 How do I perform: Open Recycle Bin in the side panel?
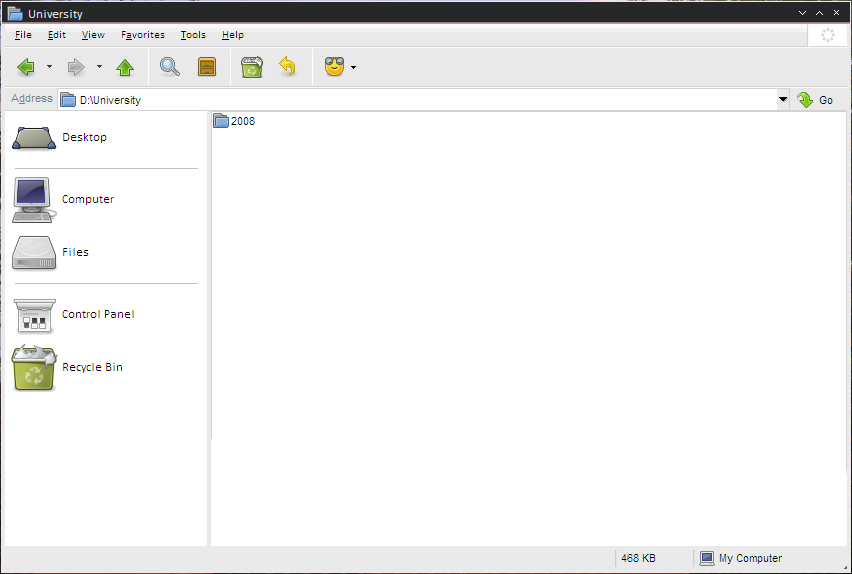click(x=67, y=368)
